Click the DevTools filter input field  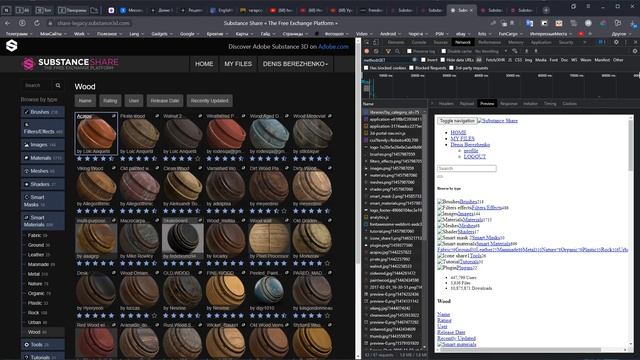coord(388,60)
